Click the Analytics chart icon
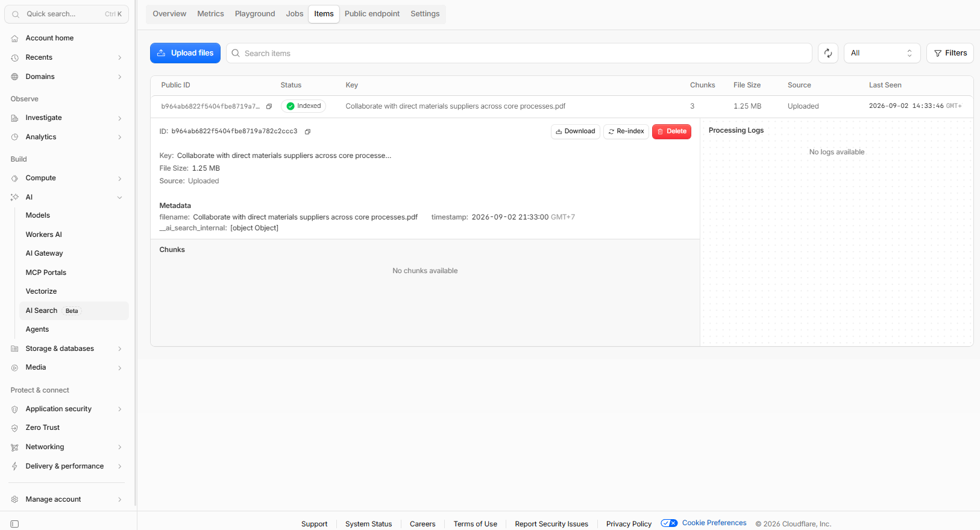 [x=14, y=137]
